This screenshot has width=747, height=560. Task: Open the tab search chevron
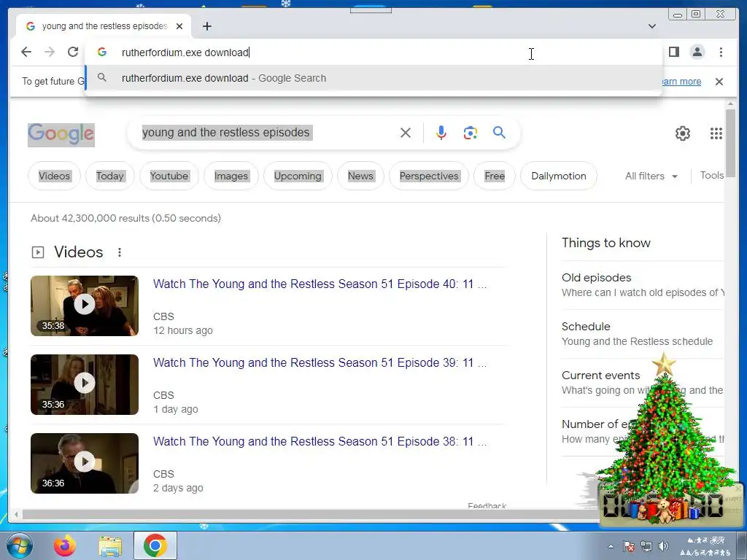[651, 26]
